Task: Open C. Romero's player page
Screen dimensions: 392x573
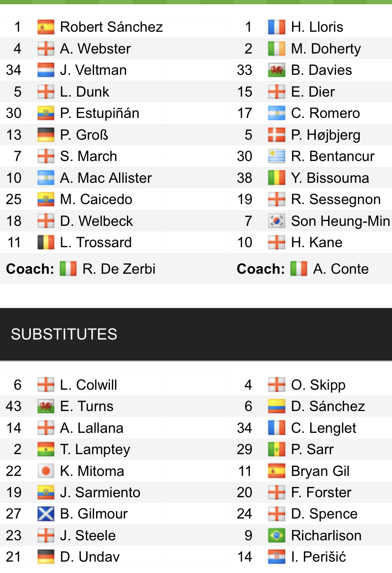Action: coord(325,113)
